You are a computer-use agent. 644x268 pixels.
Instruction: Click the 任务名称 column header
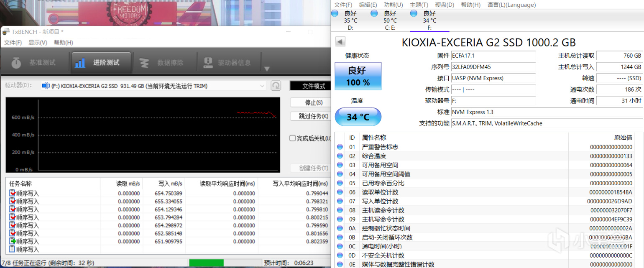pyautogui.click(x=53, y=184)
